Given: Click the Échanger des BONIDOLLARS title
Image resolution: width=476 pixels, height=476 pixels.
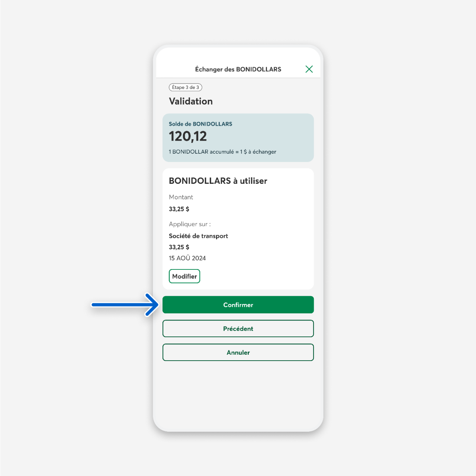Looking at the screenshot, I should (238, 69).
